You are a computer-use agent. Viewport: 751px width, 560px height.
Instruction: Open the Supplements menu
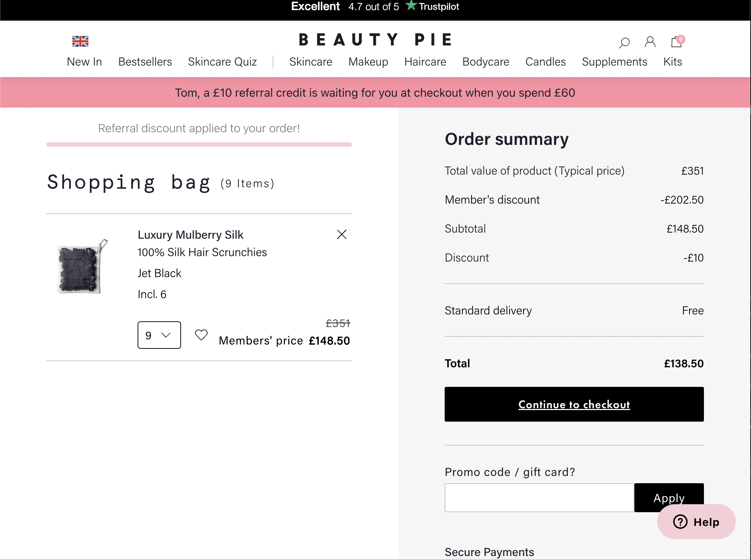click(614, 62)
